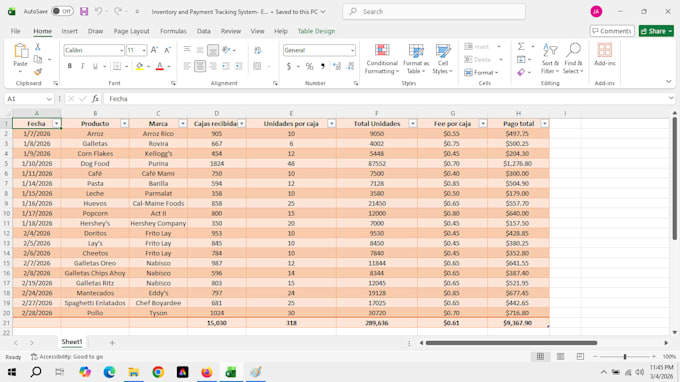This screenshot has width=680, height=382.
Task: Toggle Top Align vertical alignment
Action: [x=187, y=50]
